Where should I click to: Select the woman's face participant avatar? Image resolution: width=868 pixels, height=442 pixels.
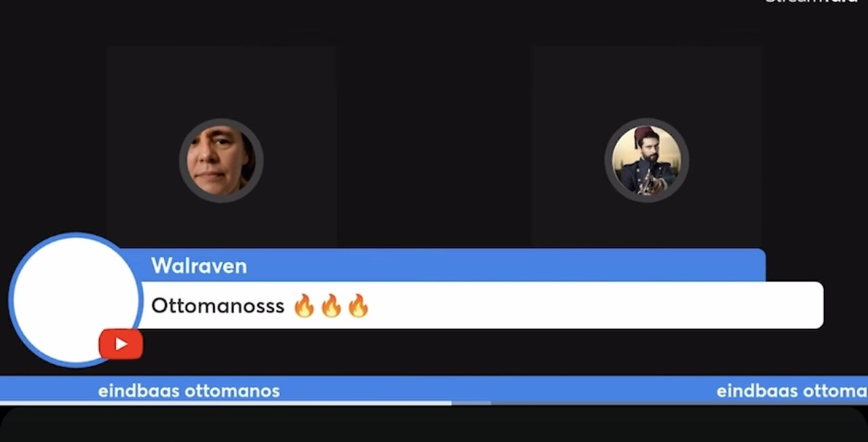221,161
